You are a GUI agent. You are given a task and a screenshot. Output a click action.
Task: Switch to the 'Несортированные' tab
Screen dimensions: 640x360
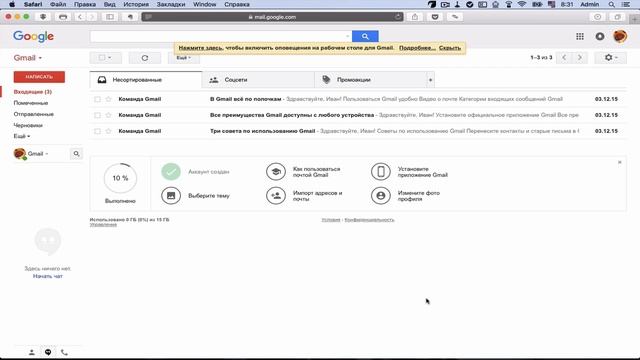tap(146, 80)
